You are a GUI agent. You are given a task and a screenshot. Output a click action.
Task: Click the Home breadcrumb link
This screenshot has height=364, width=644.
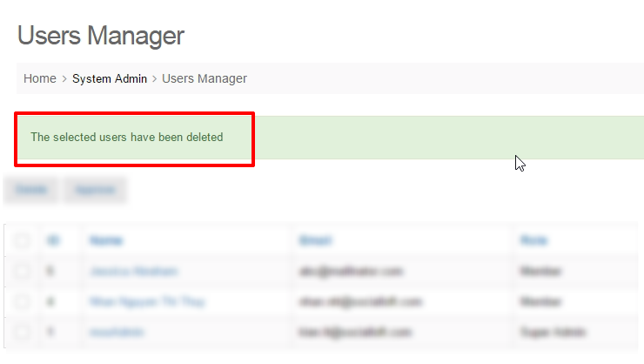click(x=39, y=78)
